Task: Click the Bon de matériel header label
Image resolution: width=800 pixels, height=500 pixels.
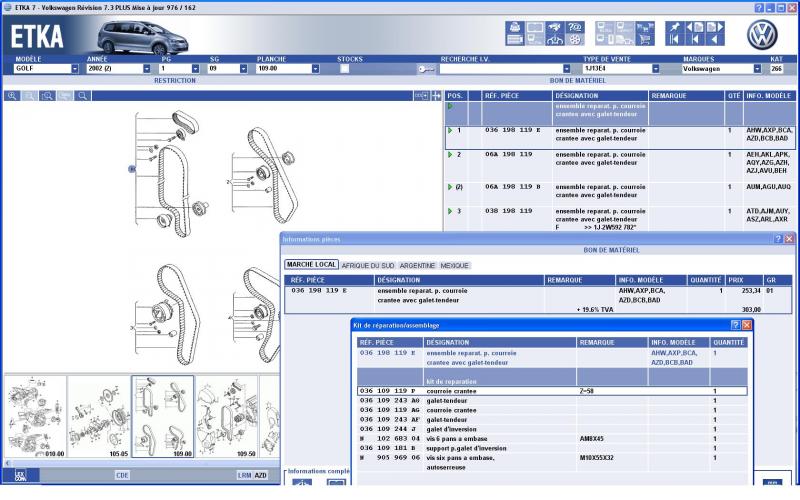Action: click(578, 81)
